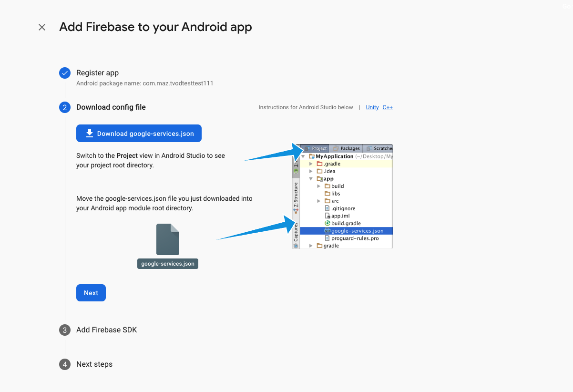Click the 'Move the google-services.json file' instruction
This screenshot has height=392, width=573.
coord(164,203)
